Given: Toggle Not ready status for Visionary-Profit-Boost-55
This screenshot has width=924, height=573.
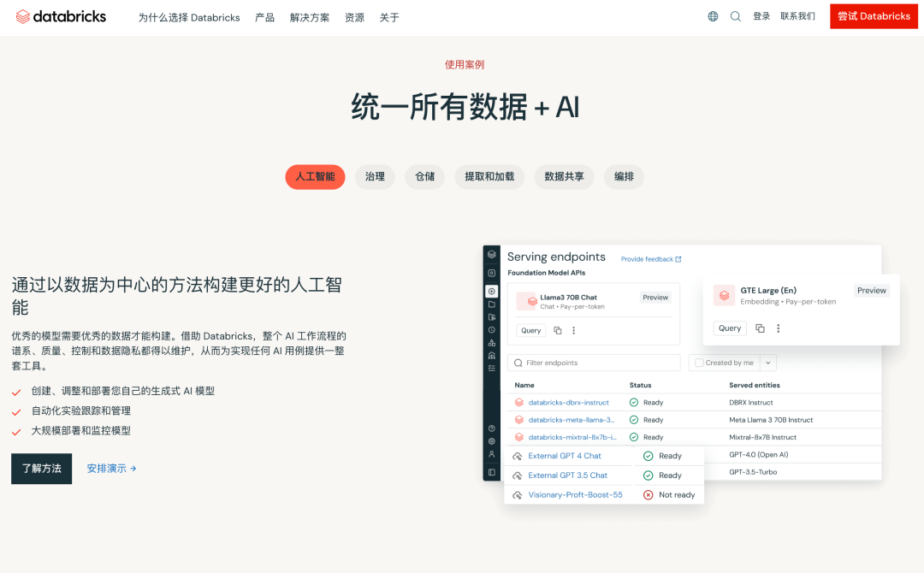Looking at the screenshot, I should (649, 494).
